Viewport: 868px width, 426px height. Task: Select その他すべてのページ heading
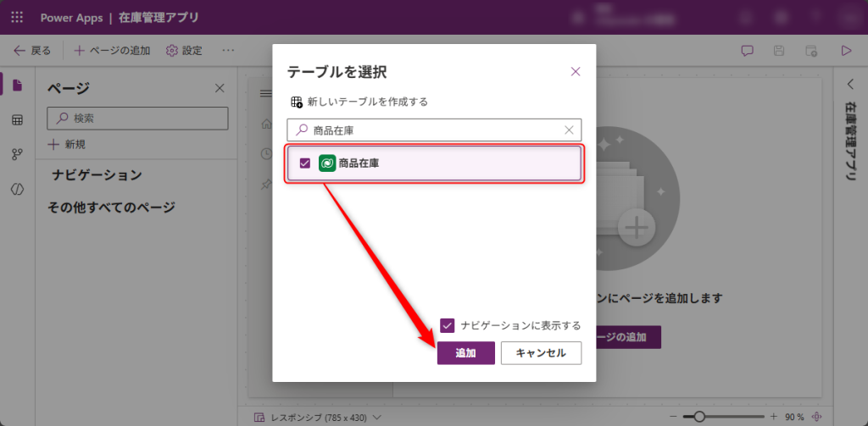(x=111, y=207)
